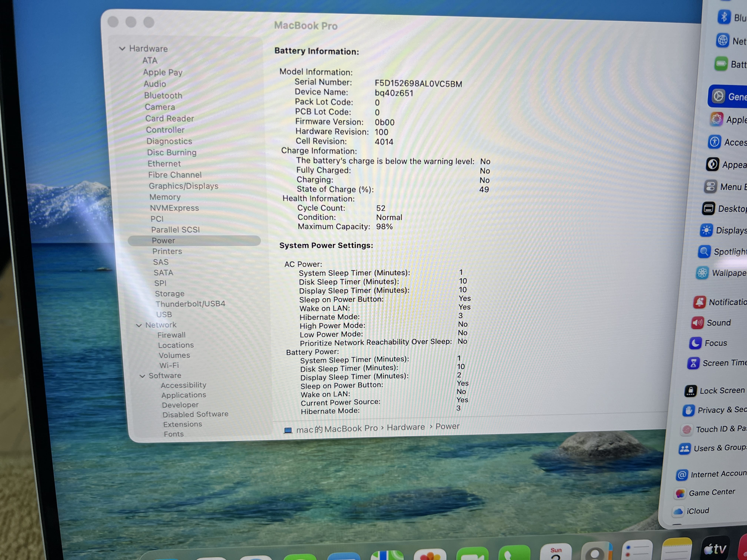747x560 pixels.
Task: Open Internet Accounts settings
Action: [711, 474]
